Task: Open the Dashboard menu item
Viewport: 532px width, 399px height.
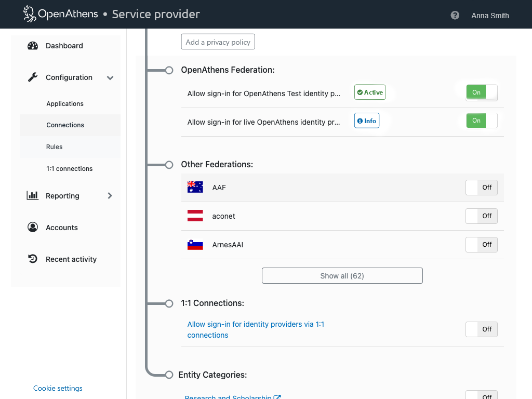Action: [x=64, y=46]
